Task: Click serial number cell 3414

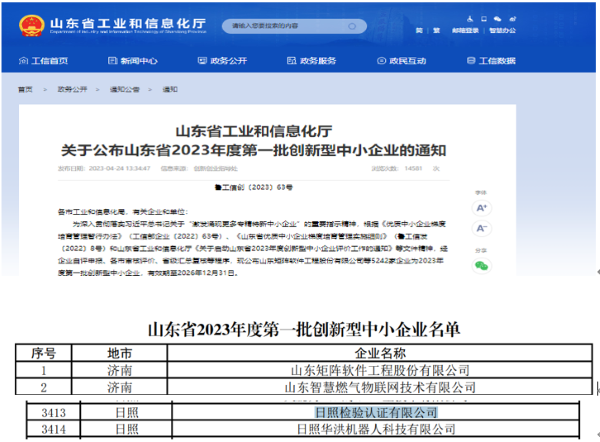Action: click(54, 429)
